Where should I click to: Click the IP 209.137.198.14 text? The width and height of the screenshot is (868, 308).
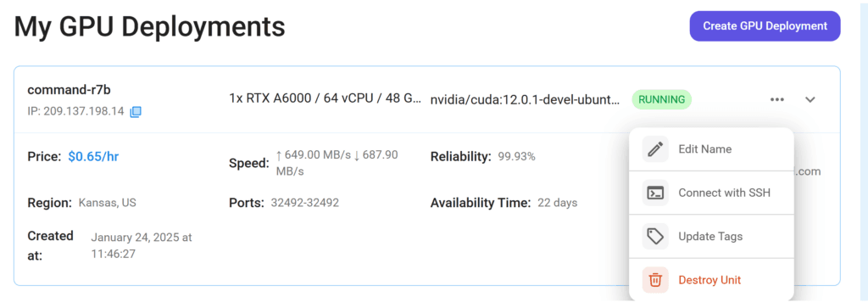(x=75, y=112)
